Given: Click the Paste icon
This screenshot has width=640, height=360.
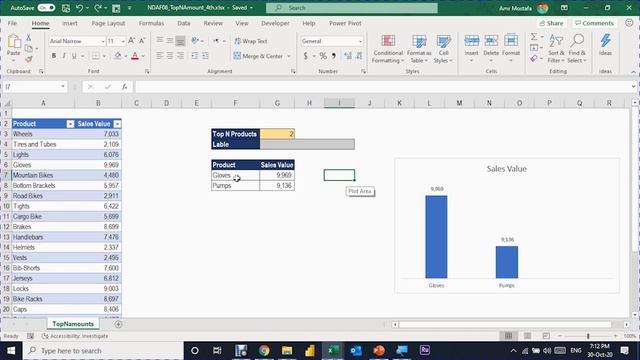Looking at the screenshot, I should pos(14,42).
